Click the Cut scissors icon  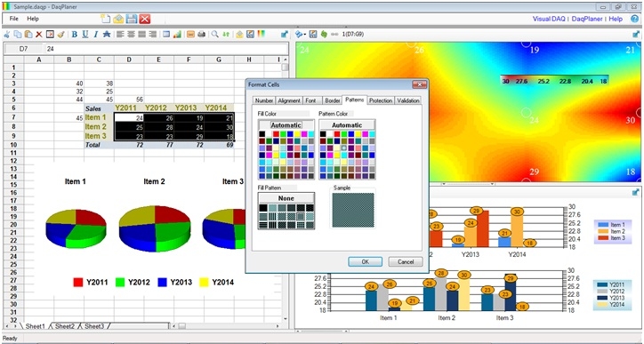pyautogui.click(x=7, y=35)
